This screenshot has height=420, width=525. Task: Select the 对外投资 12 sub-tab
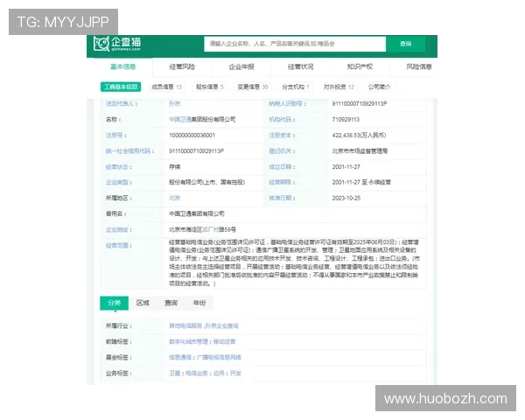(339, 87)
